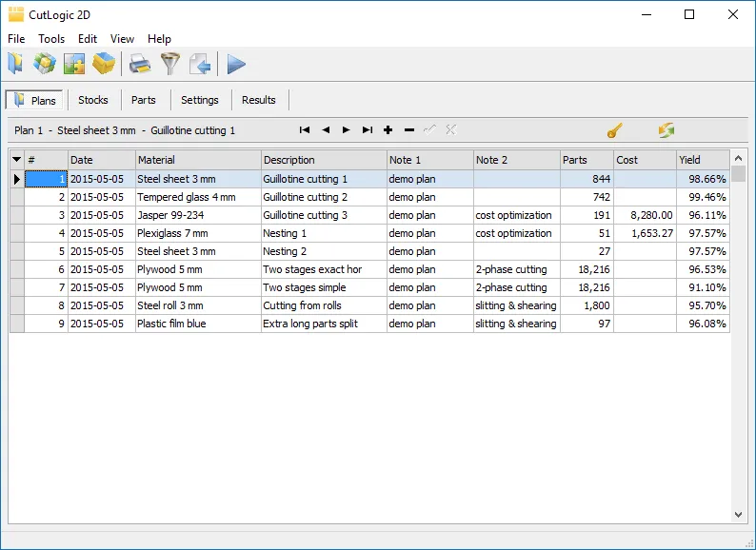Click the Stocks colored cubes toolbar icon
Screen dimensions: 756x550
[x=44, y=64]
